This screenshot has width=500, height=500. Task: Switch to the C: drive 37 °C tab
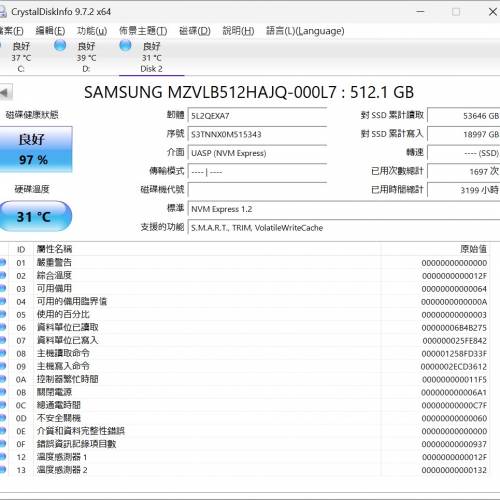21,57
